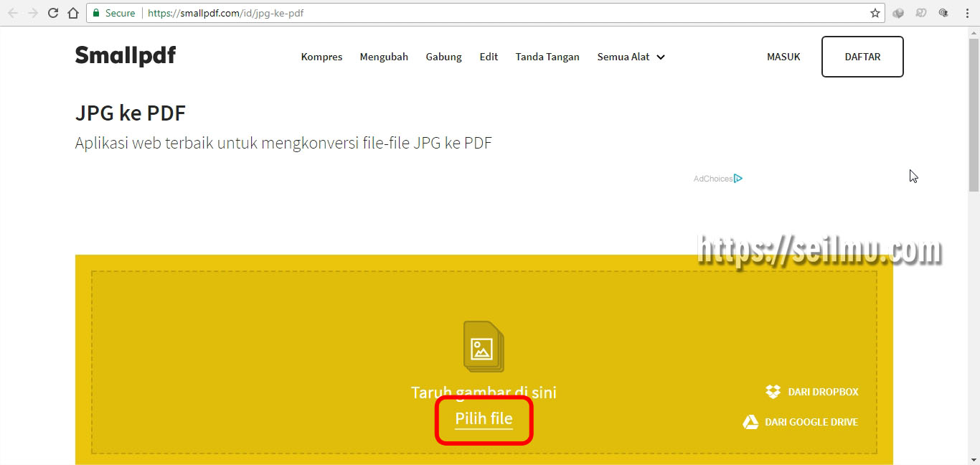
Task: Choose DARI GOOGLE DRIVE upload option
Action: [801, 422]
